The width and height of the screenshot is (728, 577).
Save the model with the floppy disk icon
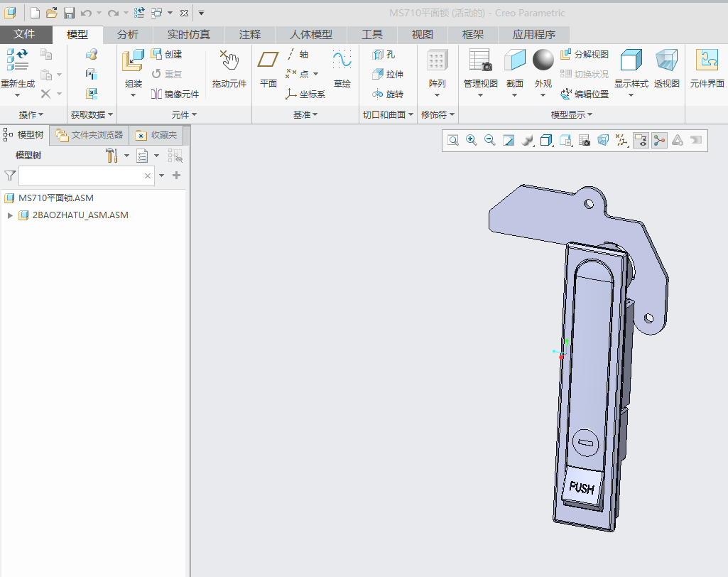pos(69,13)
